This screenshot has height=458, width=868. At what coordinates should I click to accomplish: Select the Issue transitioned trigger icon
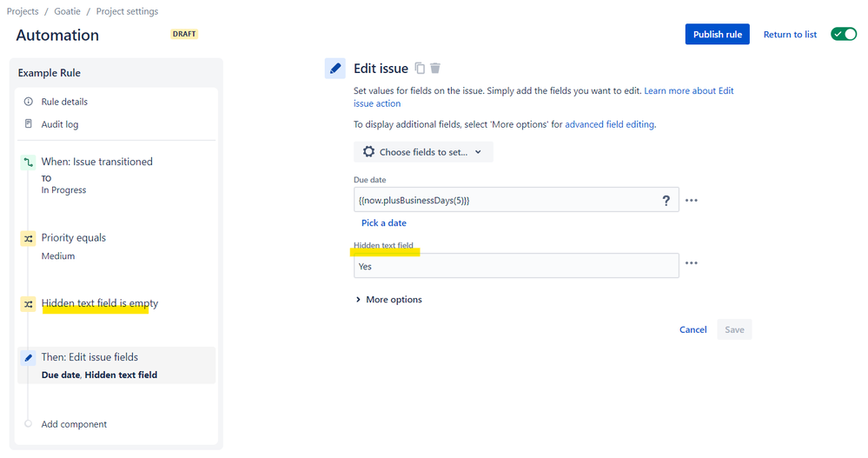point(28,163)
